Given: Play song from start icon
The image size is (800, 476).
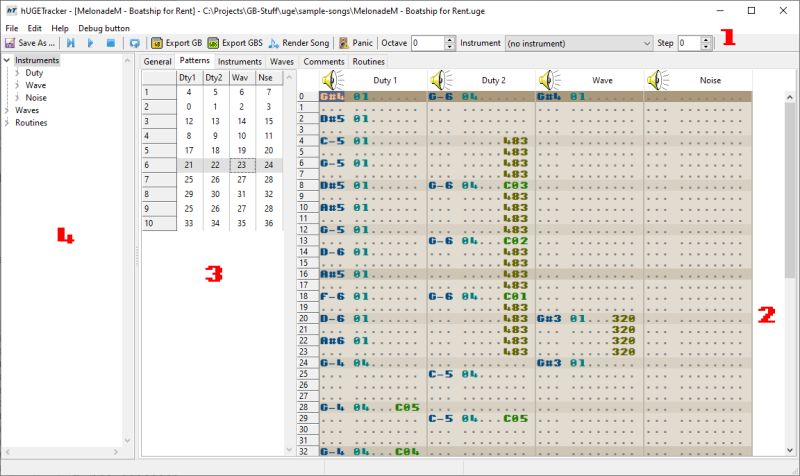Looking at the screenshot, I should coord(70,43).
